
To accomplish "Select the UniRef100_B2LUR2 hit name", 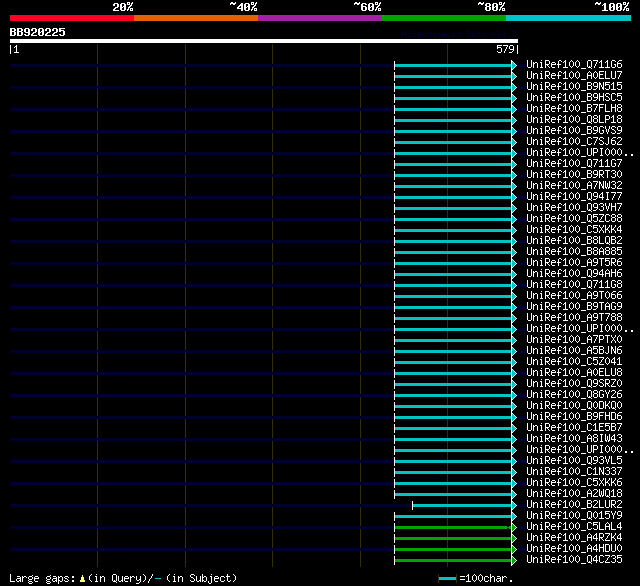I will (x=574, y=505).
